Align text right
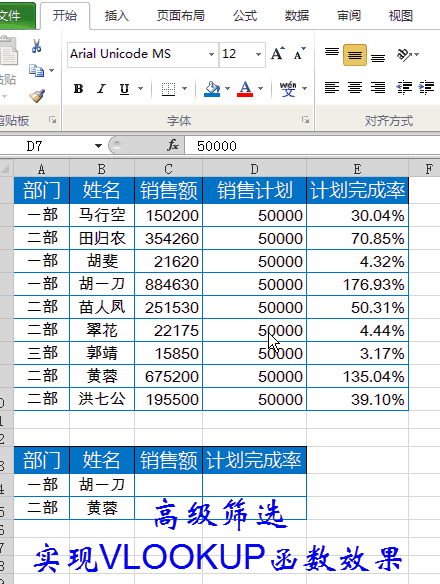The width and height of the screenshot is (440, 584). [x=378, y=88]
